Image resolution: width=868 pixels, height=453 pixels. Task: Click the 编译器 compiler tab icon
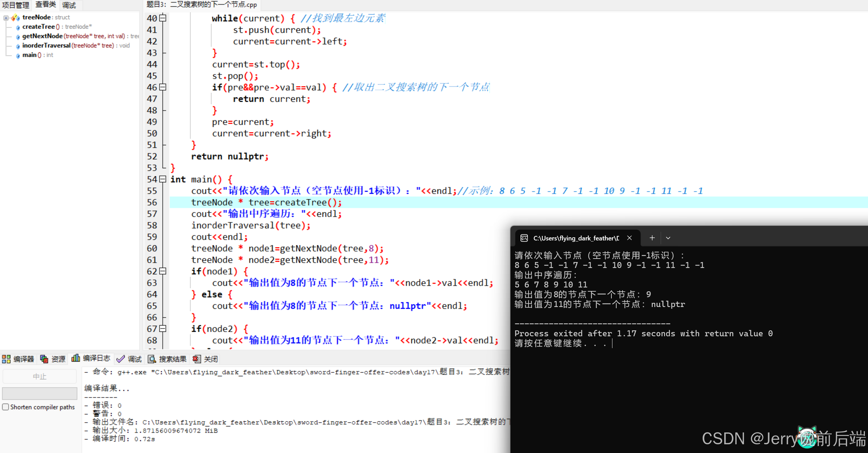pos(6,359)
